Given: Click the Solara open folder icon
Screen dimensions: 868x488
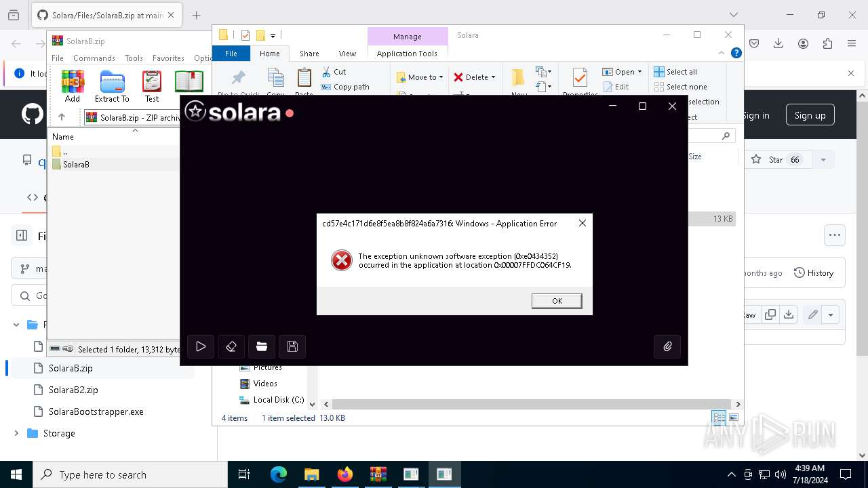Looking at the screenshot, I should tap(262, 346).
